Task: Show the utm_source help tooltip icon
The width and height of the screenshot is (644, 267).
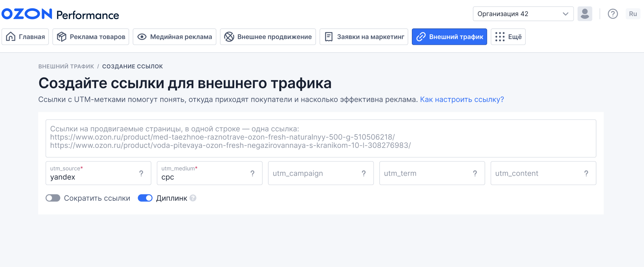Action: click(141, 173)
